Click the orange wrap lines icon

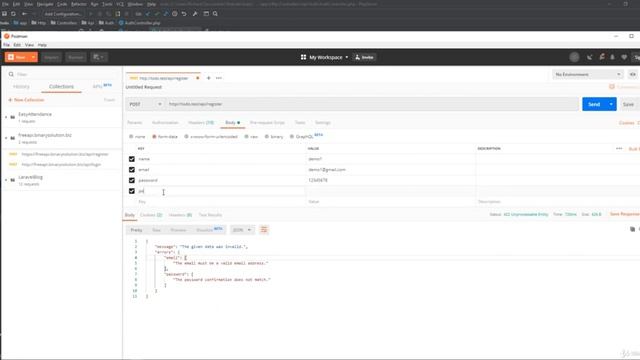[x=264, y=230]
